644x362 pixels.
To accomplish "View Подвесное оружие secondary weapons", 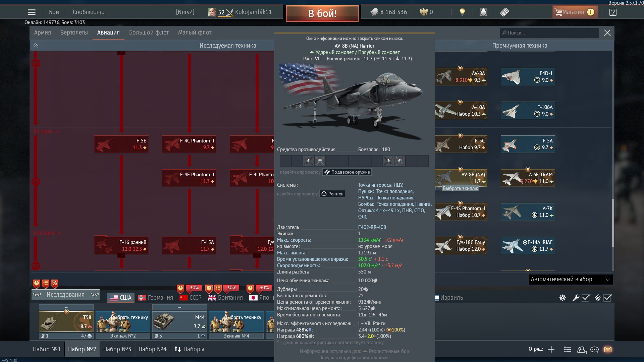I will coord(347,172).
